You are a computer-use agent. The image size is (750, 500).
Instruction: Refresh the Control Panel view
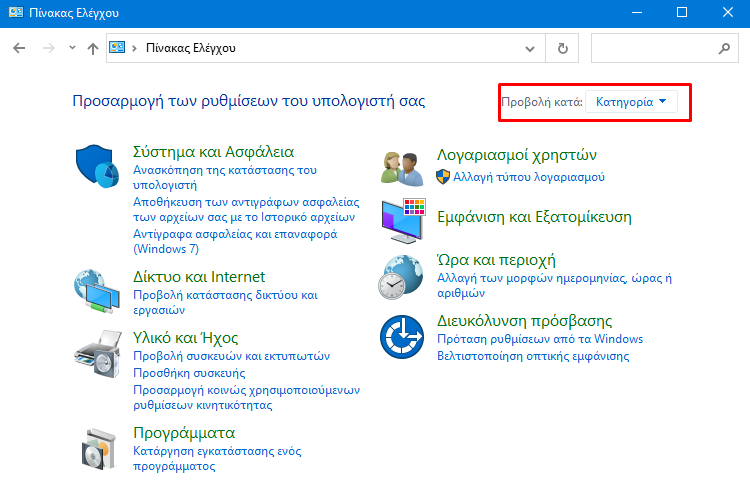pos(562,48)
